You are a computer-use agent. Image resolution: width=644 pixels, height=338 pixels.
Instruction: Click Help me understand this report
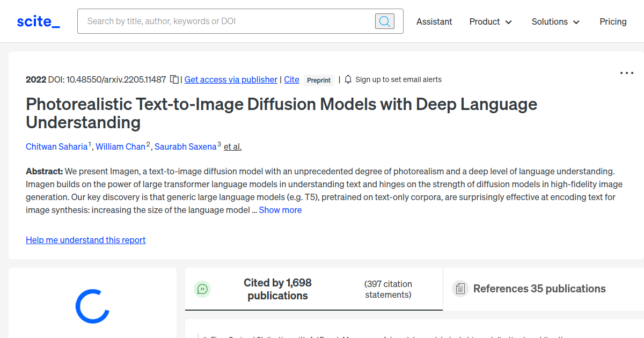85,240
